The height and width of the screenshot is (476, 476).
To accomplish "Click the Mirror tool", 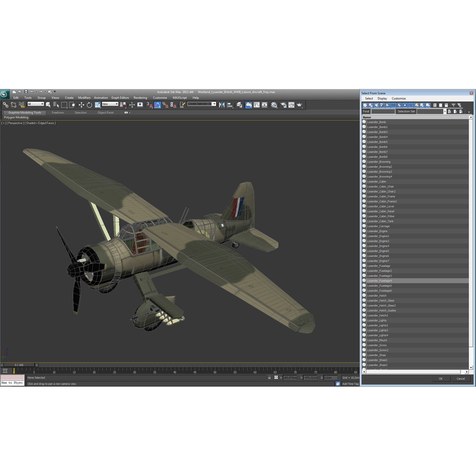I will click(222, 105).
